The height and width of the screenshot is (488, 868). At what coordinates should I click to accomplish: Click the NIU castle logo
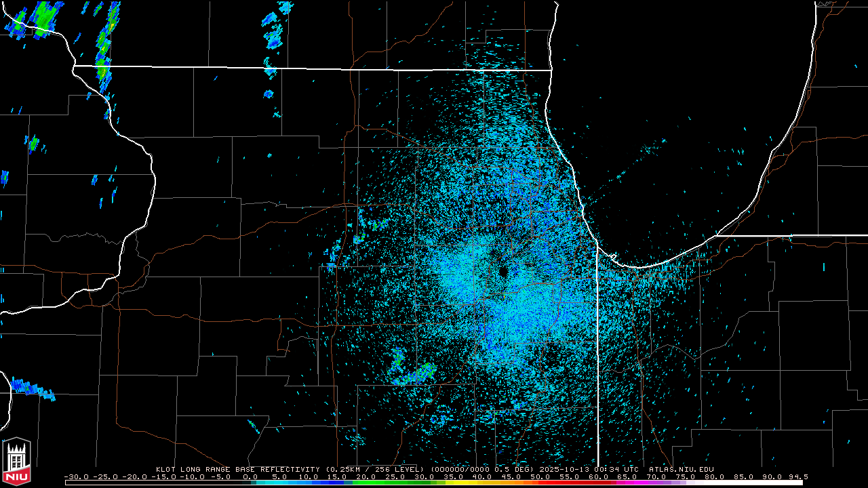coord(16,461)
